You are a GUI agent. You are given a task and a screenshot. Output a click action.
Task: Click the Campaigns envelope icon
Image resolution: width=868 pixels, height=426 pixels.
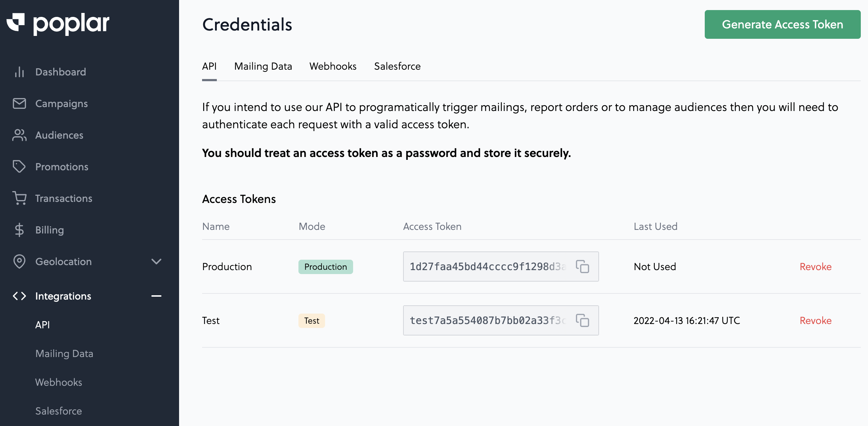click(x=19, y=103)
